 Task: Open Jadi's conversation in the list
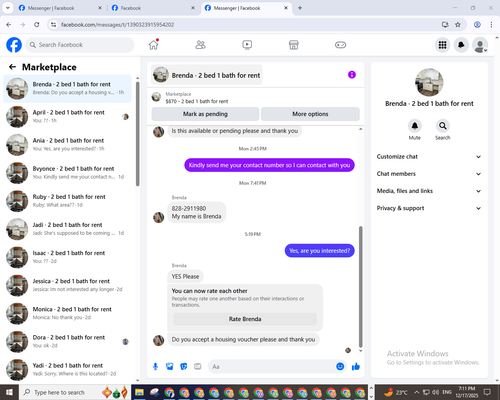pos(68,229)
